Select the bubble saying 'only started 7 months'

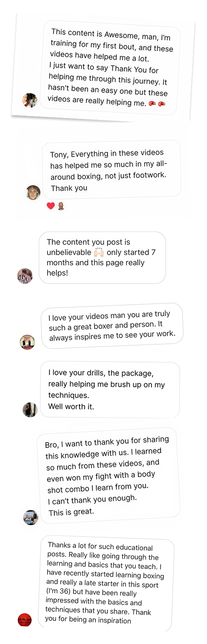(x=102, y=258)
